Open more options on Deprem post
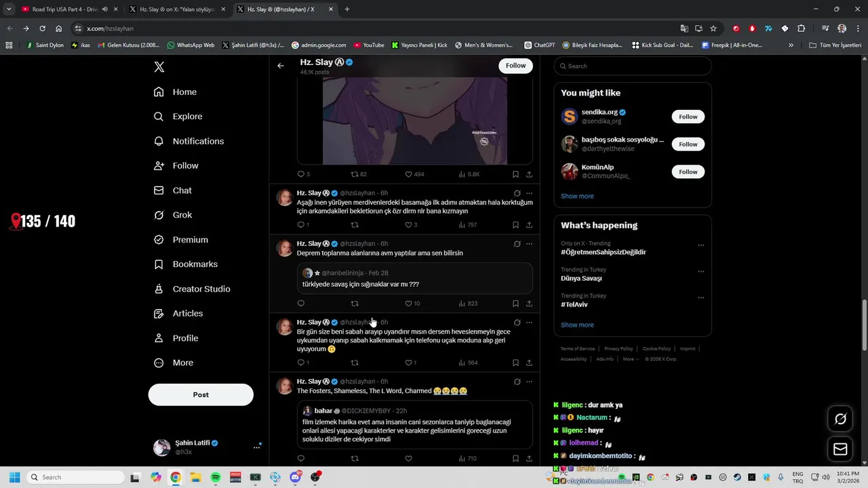 click(529, 244)
